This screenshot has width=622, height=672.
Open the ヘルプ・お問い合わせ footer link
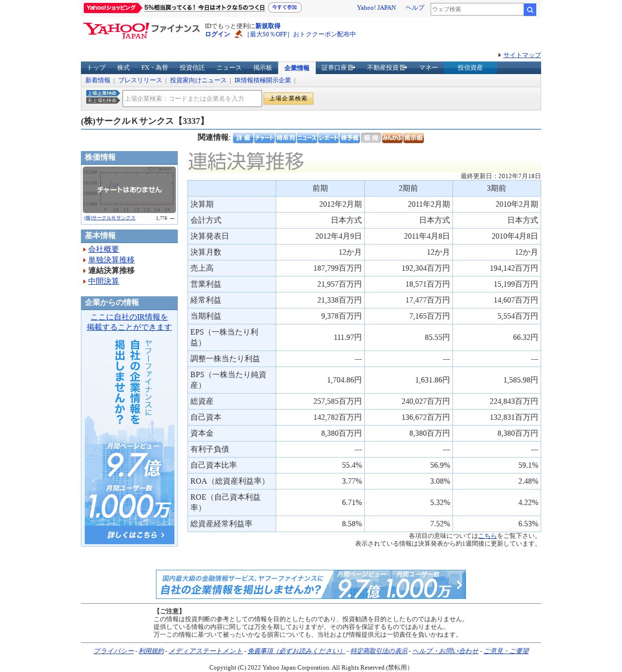(445, 651)
